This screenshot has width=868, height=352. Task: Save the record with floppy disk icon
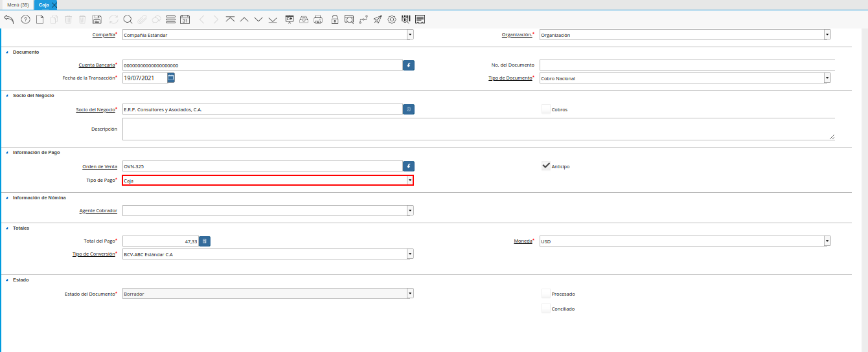(x=97, y=19)
